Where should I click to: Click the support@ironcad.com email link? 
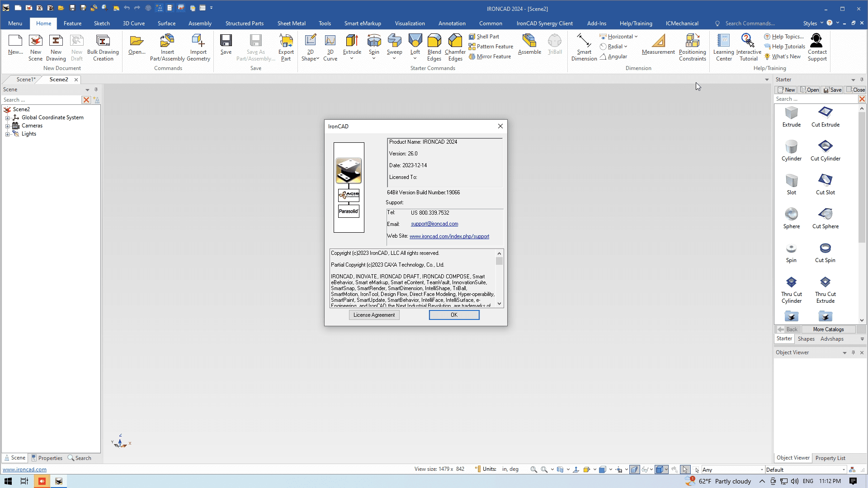(x=434, y=224)
